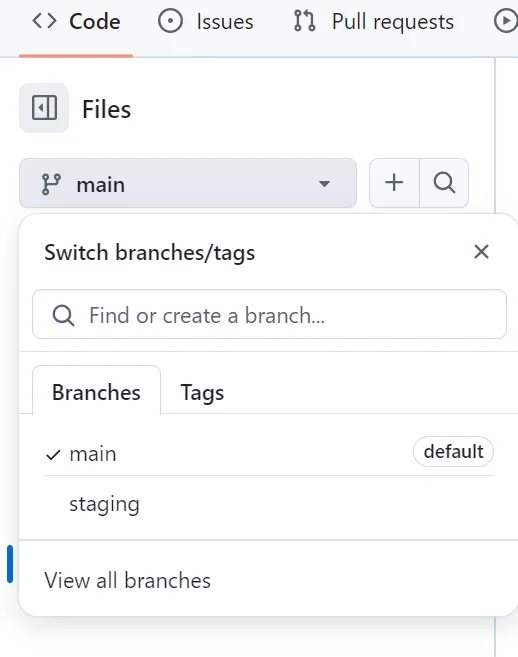Select the Branches tab
Image resolution: width=518 pixels, height=657 pixels.
pos(96,391)
